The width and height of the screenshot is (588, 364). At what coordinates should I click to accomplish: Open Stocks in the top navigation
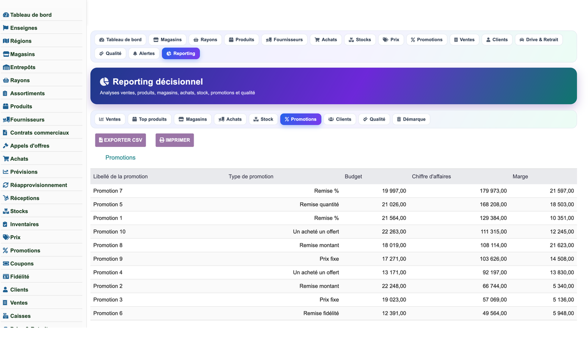(360, 40)
